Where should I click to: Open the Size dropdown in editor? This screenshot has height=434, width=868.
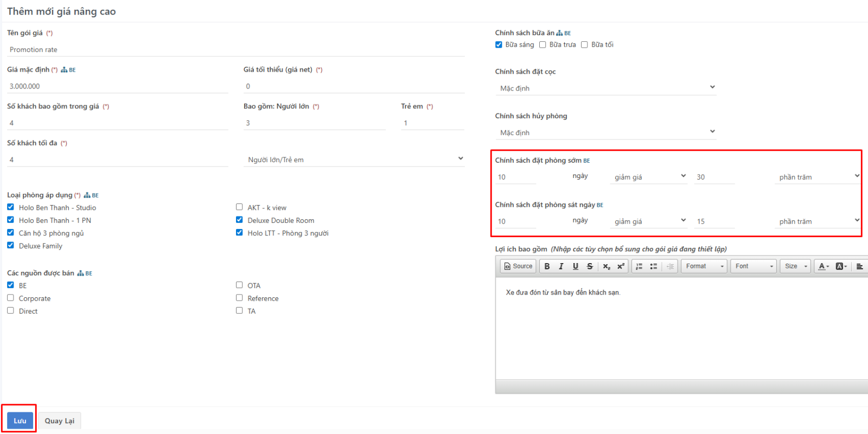coord(795,266)
